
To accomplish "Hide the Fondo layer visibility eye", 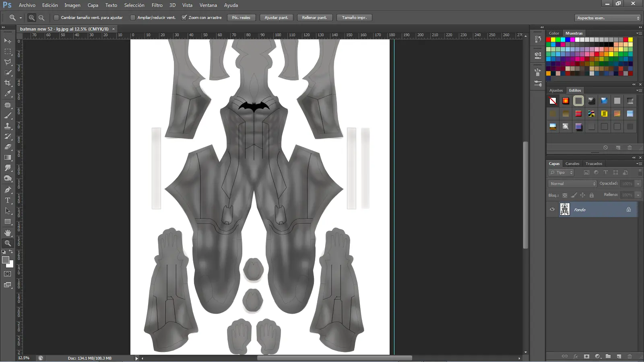I will click(x=552, y=210).
